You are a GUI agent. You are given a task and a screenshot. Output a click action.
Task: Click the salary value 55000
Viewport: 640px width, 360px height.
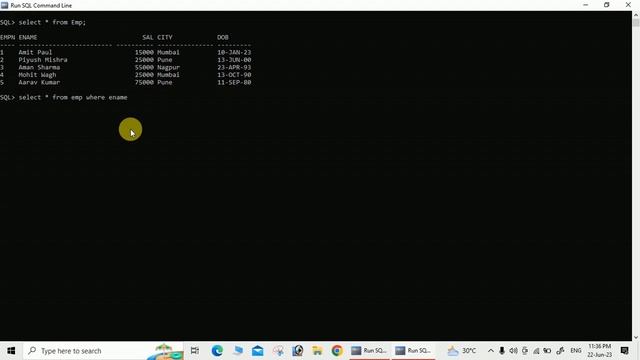(144, 67)
